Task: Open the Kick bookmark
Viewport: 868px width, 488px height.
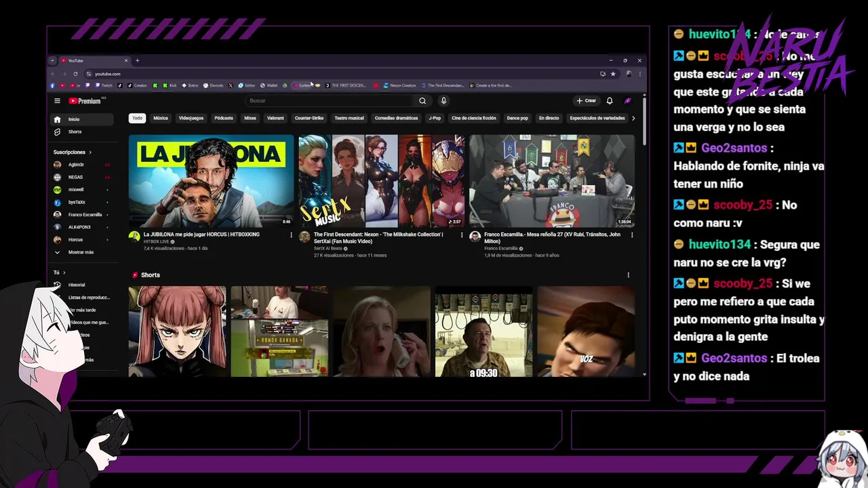Action: point(170,85)
